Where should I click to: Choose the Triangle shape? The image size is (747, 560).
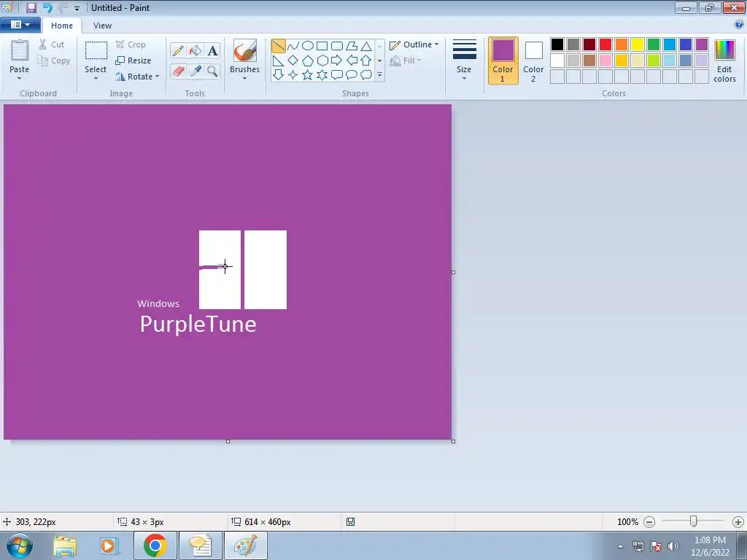click(x=366, y=46)
